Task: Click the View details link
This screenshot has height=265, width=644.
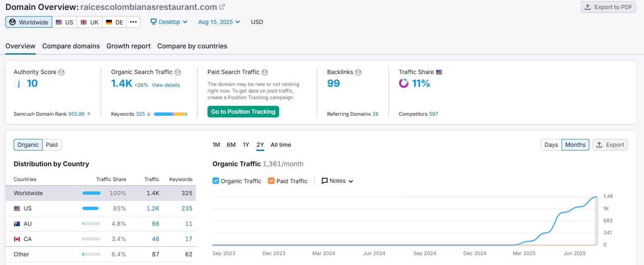Action: (x=166, y=85)
